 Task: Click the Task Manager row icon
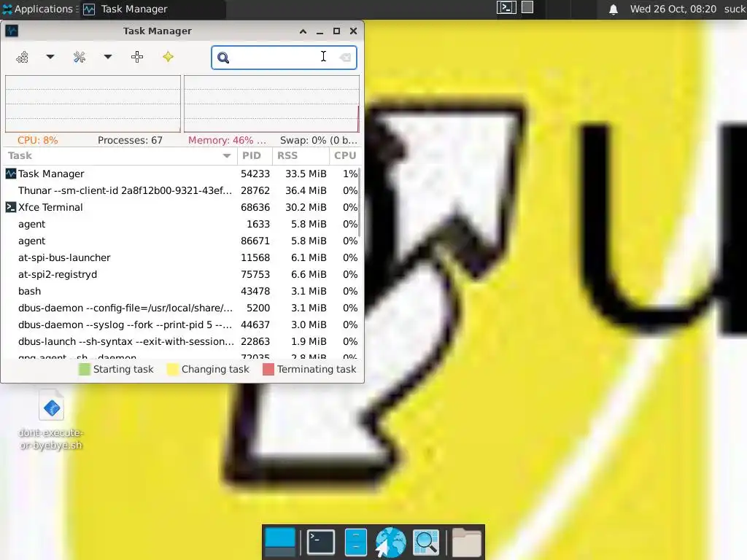(10, 174)
